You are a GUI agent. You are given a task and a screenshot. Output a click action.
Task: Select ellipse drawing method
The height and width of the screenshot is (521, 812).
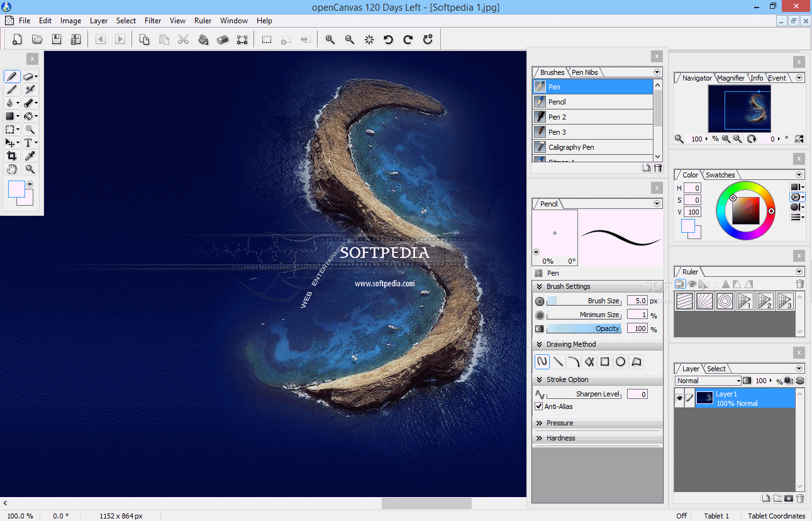tap(621, 362)
